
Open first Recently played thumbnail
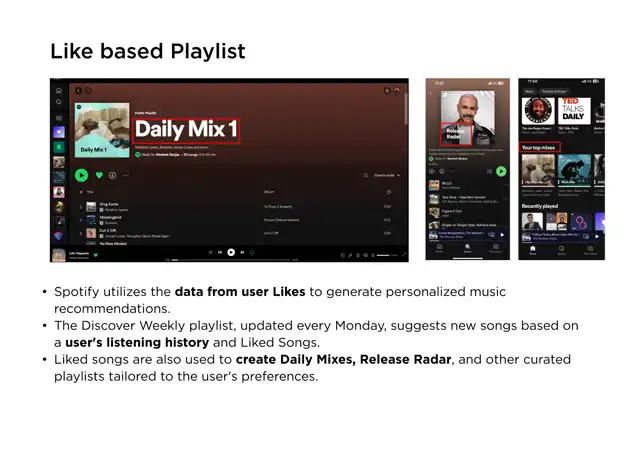pos(532,222)
